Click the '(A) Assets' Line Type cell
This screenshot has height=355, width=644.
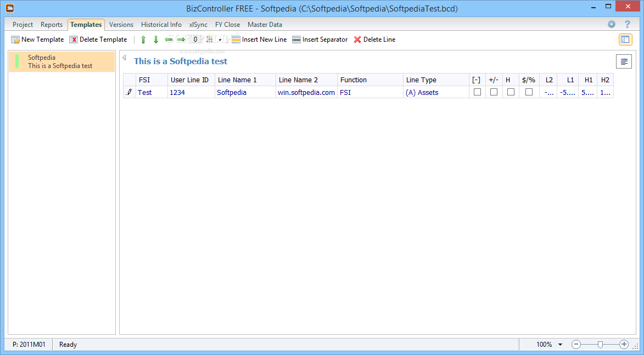pos(436,92)
